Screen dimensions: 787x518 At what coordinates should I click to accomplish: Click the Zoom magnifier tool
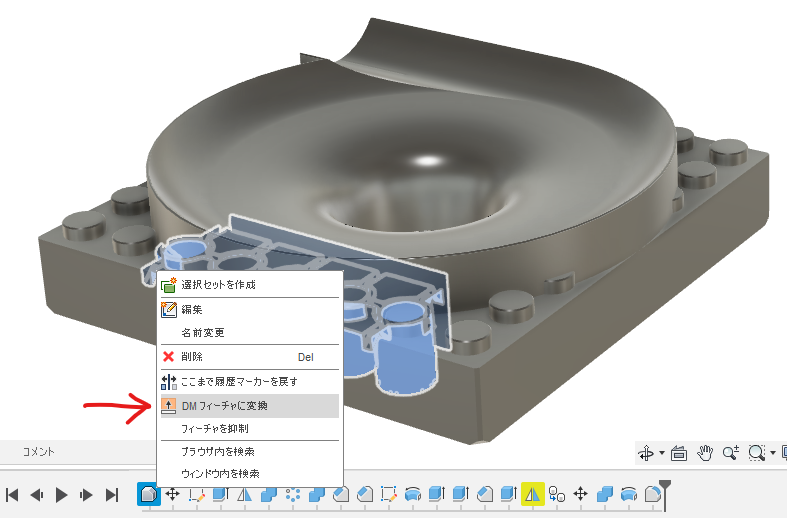point(731,453)
